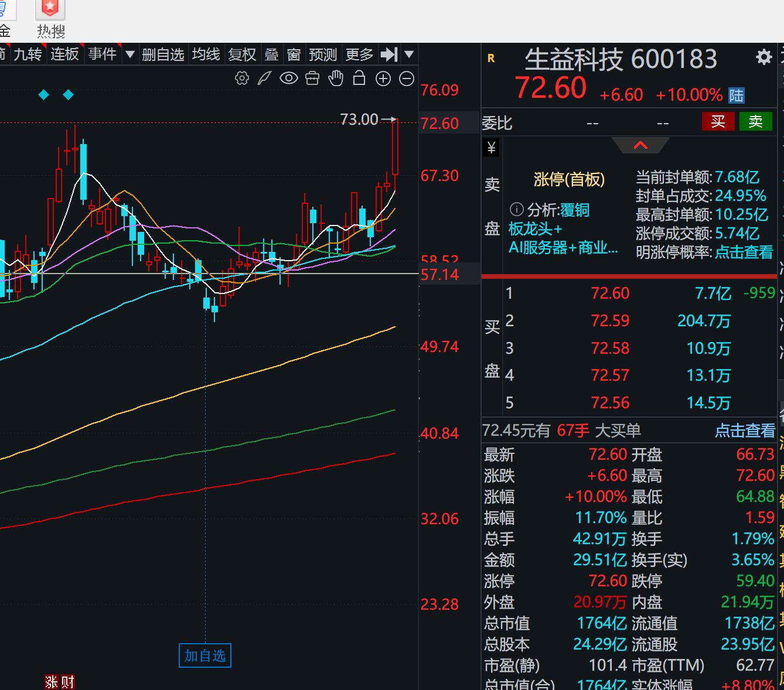This screenshot has width=784, height=690.
Task: Toggle 均线 moving averages
Action: point(206,54)
